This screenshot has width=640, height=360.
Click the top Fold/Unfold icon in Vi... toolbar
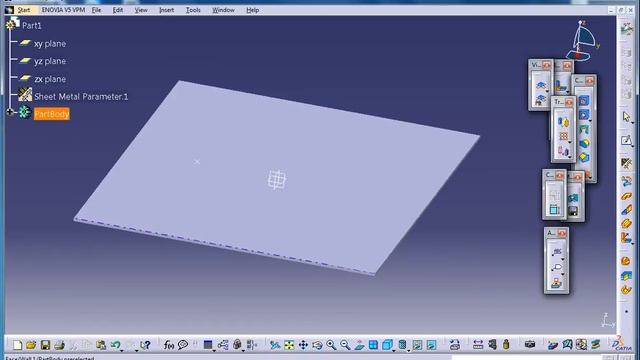541,85
